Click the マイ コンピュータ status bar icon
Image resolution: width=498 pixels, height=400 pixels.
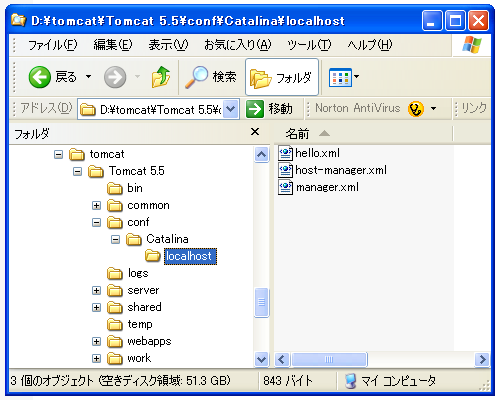click(350, 381)
